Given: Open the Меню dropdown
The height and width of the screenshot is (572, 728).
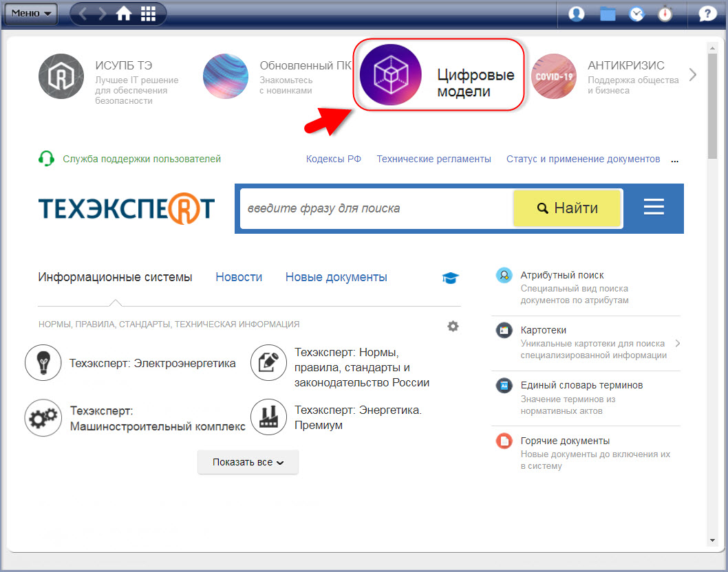Looking at the screenshot, I should (31, 13).
